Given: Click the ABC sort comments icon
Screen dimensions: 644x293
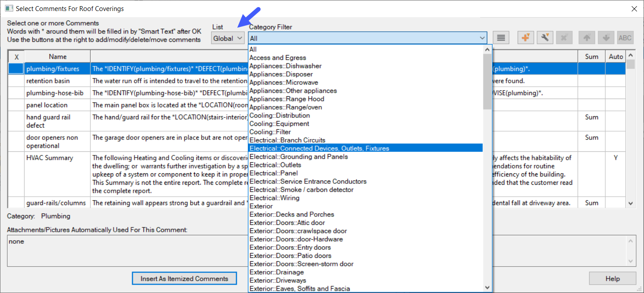Looking at the screenshot, I should pyautogui.click(x=625, y=38).
